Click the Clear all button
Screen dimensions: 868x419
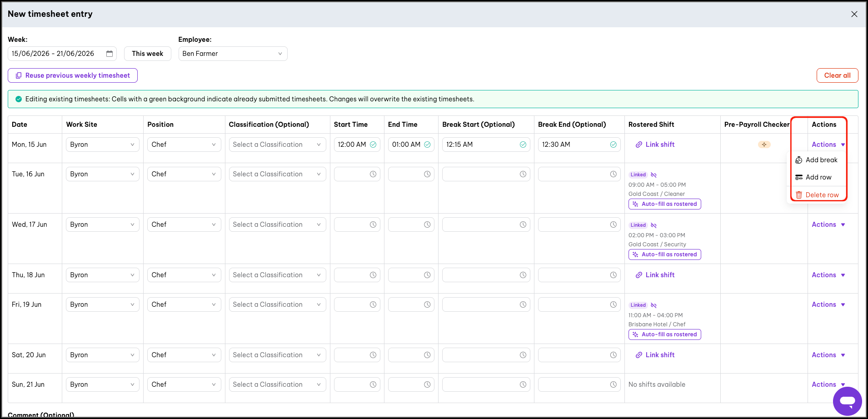point(837,75)
